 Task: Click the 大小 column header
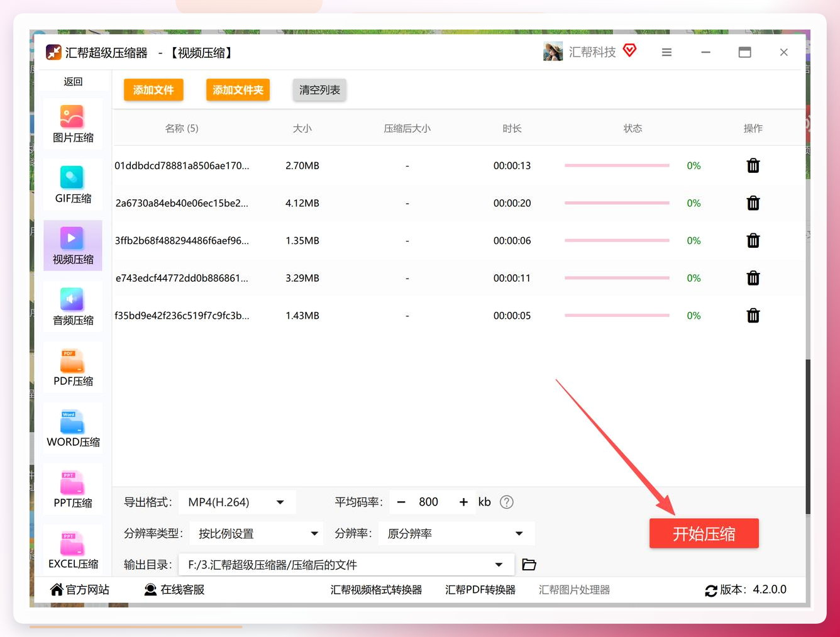pyautogui.click(x=302, y=128)
